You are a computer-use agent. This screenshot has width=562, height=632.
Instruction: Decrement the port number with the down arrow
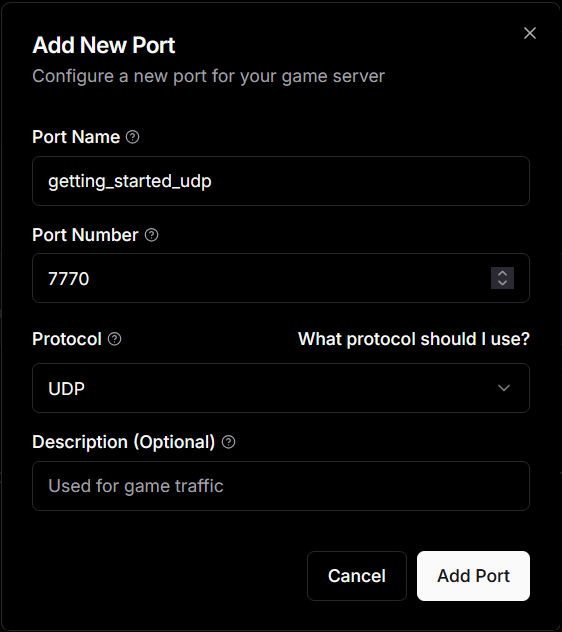click(x=502, y=283)
